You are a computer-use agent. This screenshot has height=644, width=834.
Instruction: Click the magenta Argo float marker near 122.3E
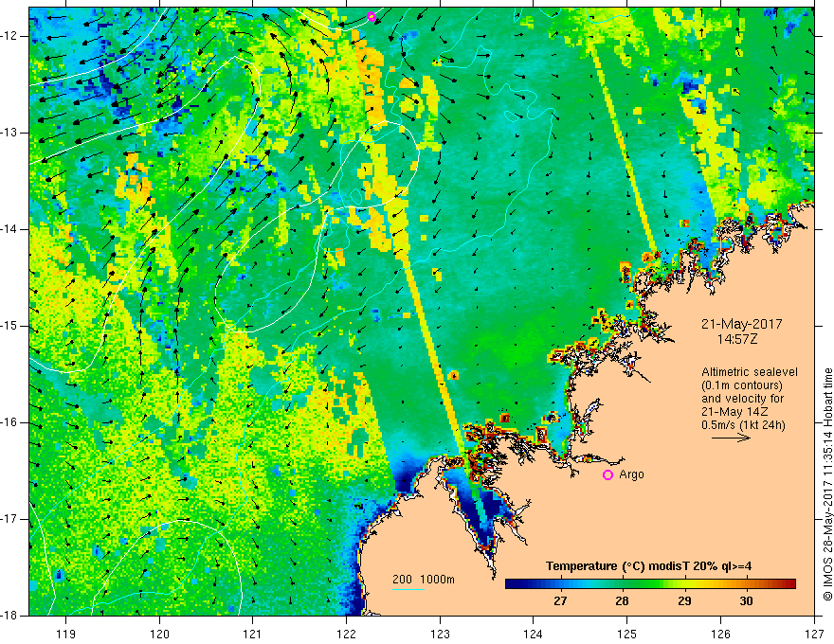point(372,16)
